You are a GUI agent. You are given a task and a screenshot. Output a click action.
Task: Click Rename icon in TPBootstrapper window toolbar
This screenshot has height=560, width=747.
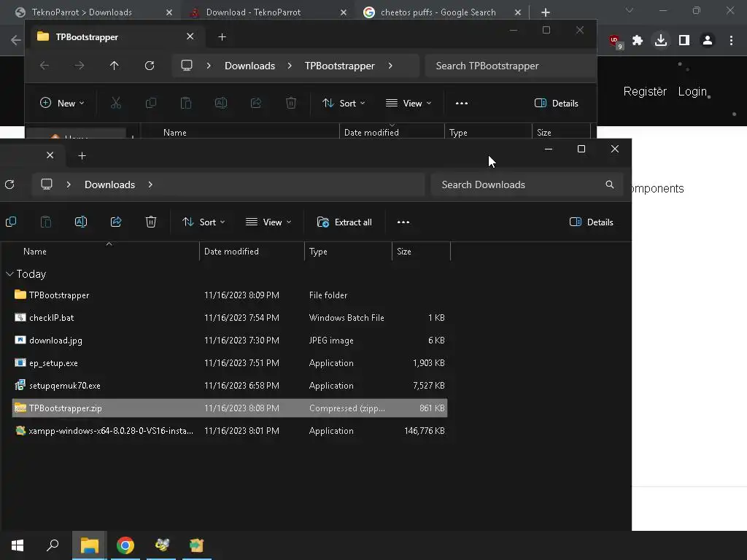click(x=221, y=103)
